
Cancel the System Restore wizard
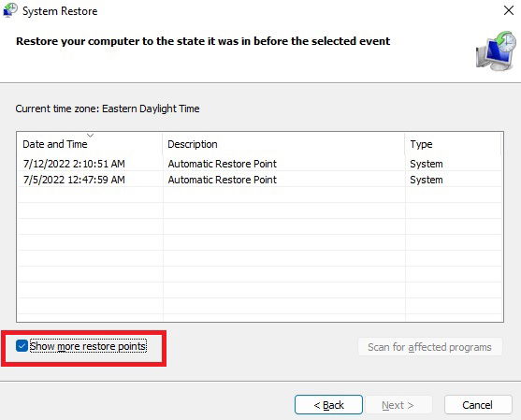pos(478,405)
